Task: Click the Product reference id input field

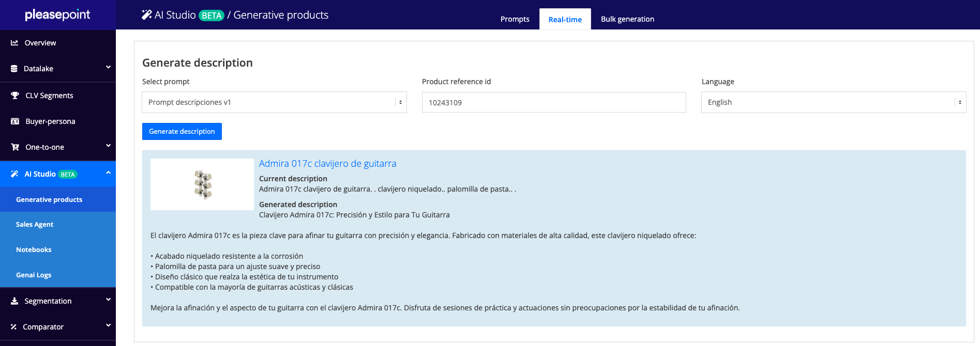Action: click(x=553, y=102)
